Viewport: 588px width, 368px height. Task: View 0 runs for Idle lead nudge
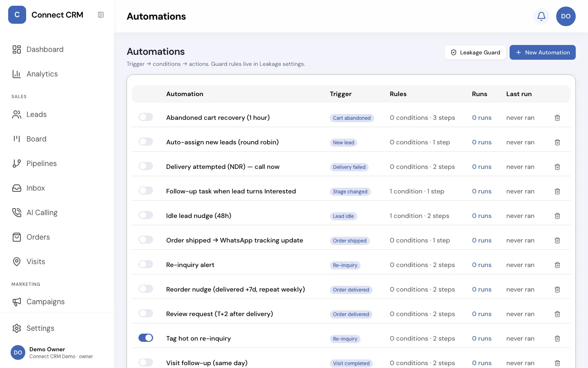(x=482, y=216)
